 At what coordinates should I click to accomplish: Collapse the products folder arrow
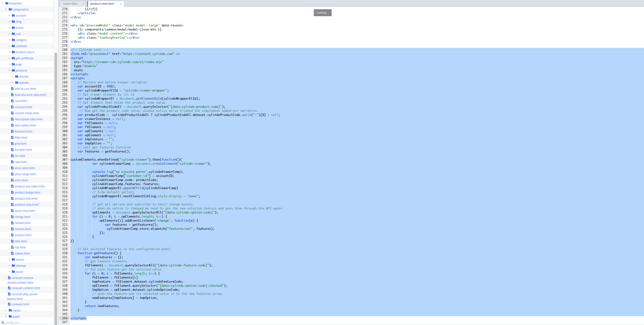(x=9, y=70)
